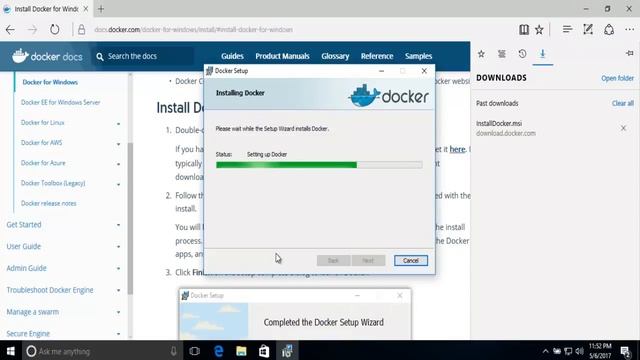Select Docker for Windows sidebar item

click(x=50, y=82)
